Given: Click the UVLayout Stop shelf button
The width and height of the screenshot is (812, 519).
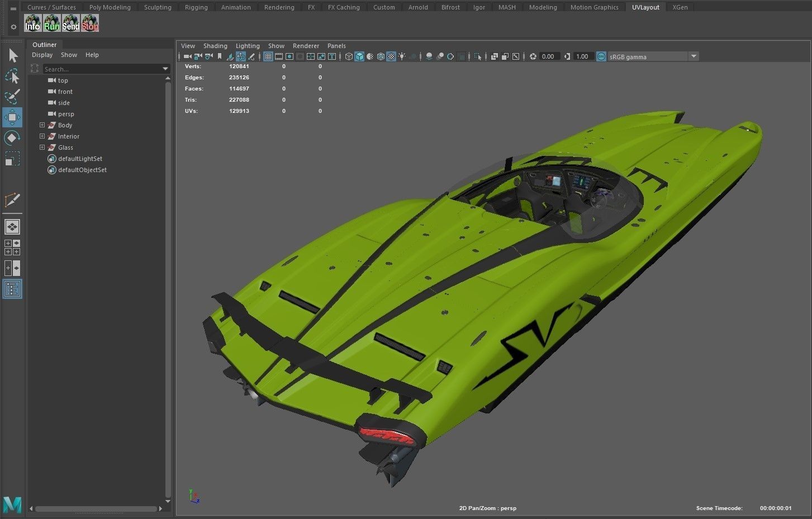Looking at the screenshot, I should 90,23.
